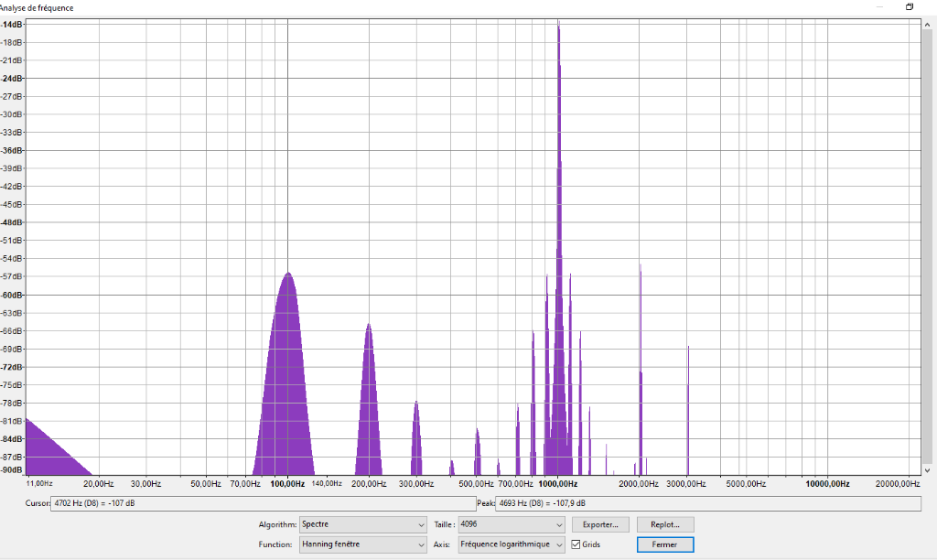Toggle the Grids checkbox
The height and width of the screenshot is (560, 937).
point(576,544)
